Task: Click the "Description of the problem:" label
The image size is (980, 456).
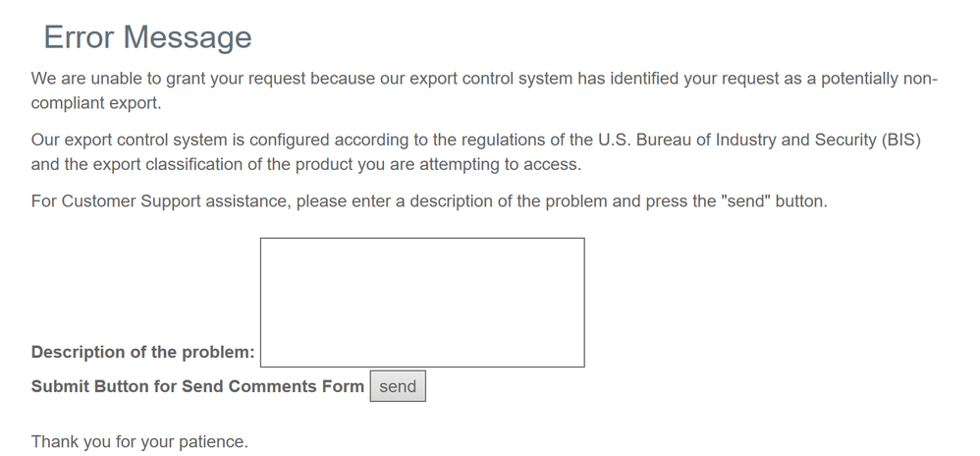Action: tap(142, 352)
